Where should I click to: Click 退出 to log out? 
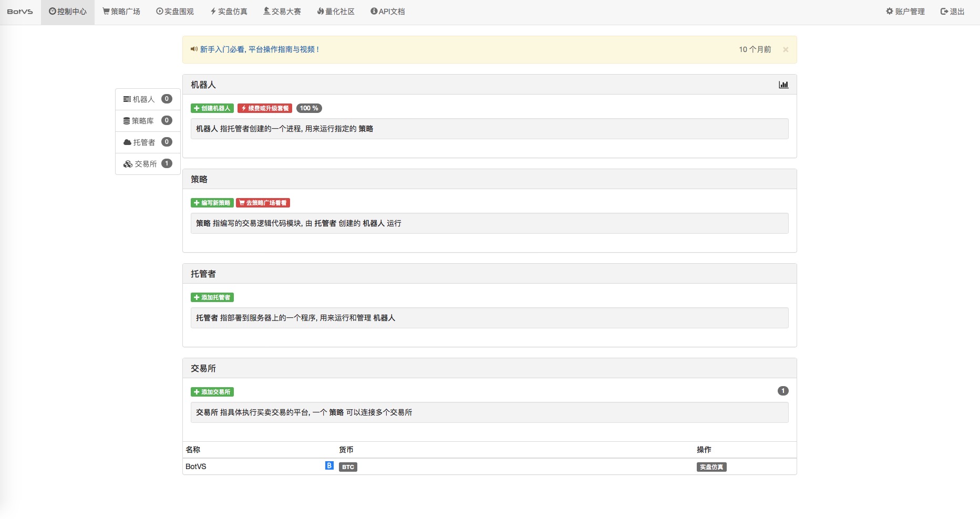point(953,12)
